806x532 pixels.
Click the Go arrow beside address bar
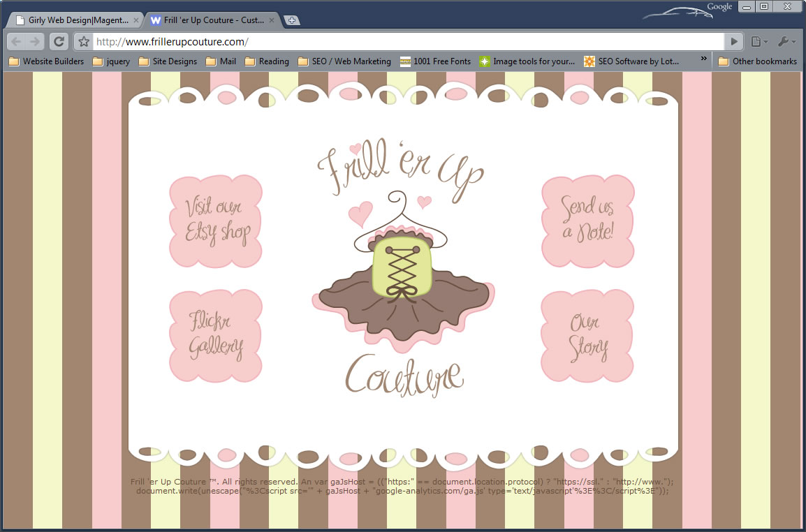pos(733,42)
